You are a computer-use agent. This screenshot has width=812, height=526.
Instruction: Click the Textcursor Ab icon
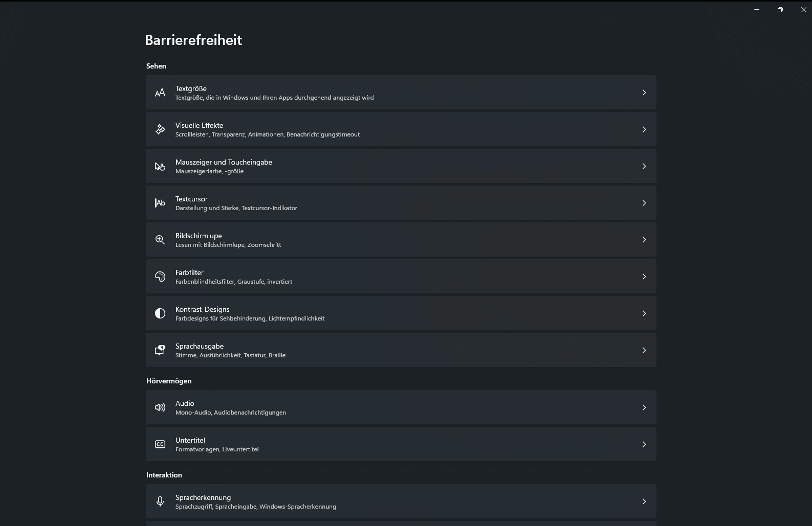[160, 203]
